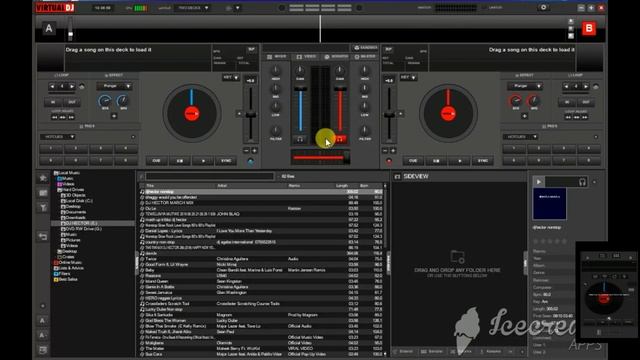This screenshot has width=640, height=360.
Task: Open the settings gear in the title bar
Action: click(x=543, y=7)
